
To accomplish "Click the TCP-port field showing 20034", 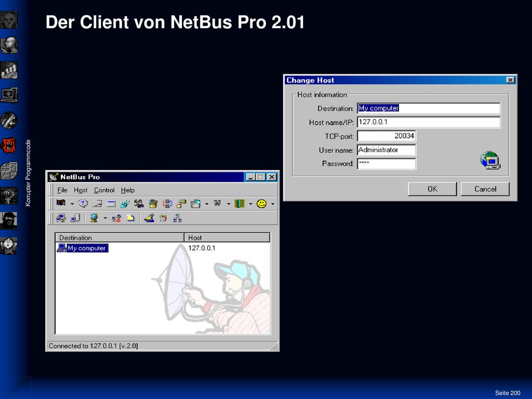I will [387, 136].
